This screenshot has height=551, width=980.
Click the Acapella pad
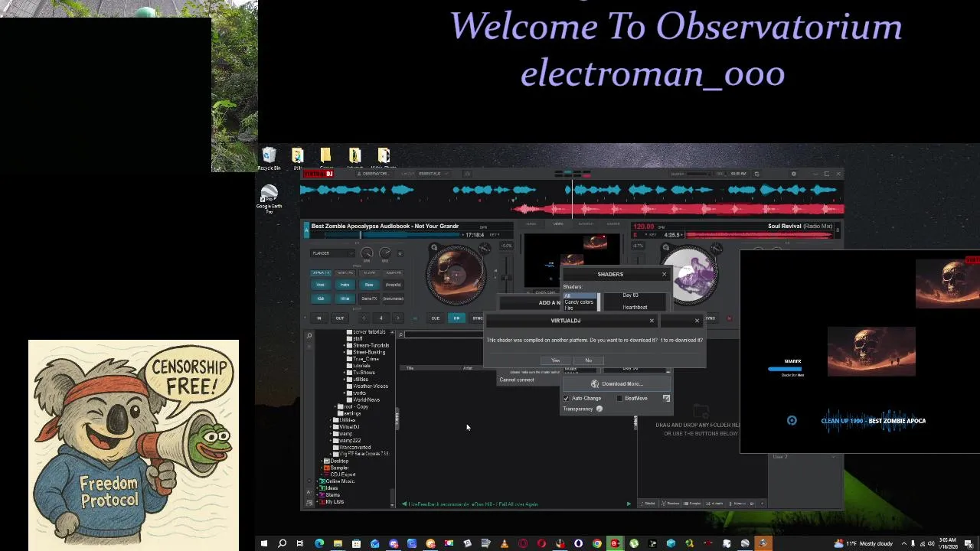click(x=393, y=285)
